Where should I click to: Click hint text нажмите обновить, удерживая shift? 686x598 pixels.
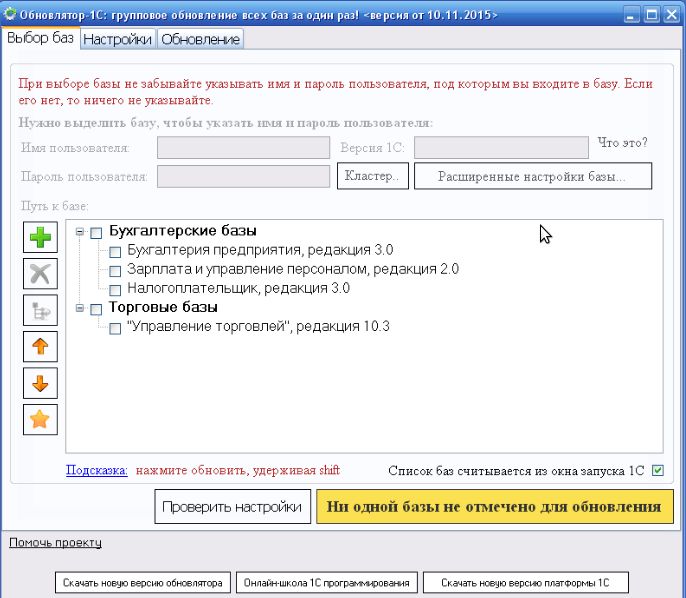point(238,470)
